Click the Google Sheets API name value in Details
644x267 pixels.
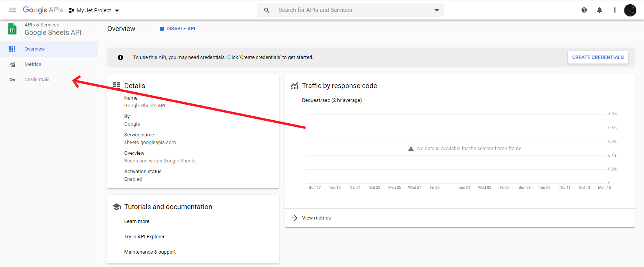145,106
